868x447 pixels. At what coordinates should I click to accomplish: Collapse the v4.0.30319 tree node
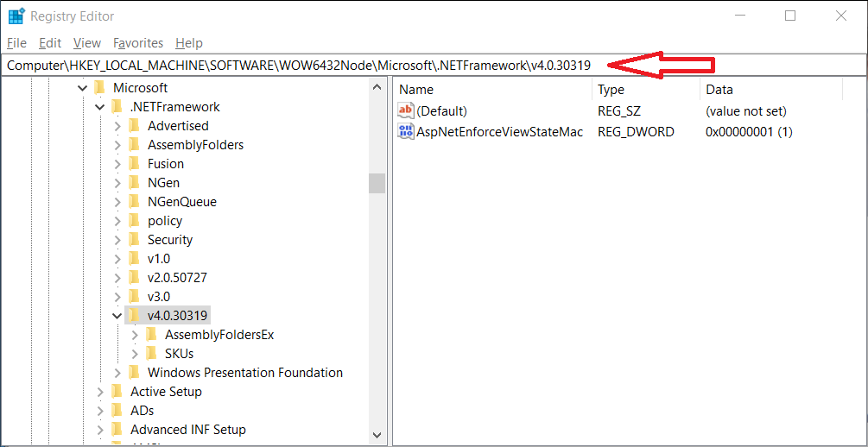pyautogui.click(x=117, y=316)
